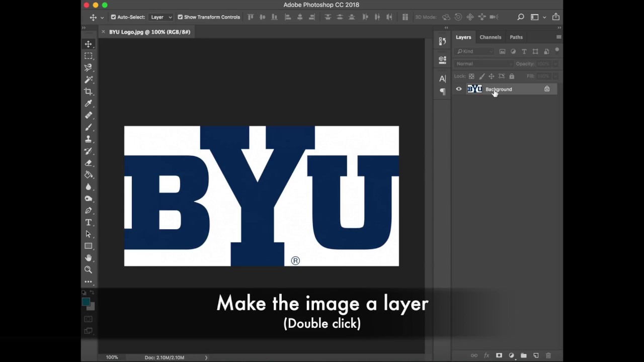Activate the Hand tool
The image size is (644, 362).
click(89, 258)
